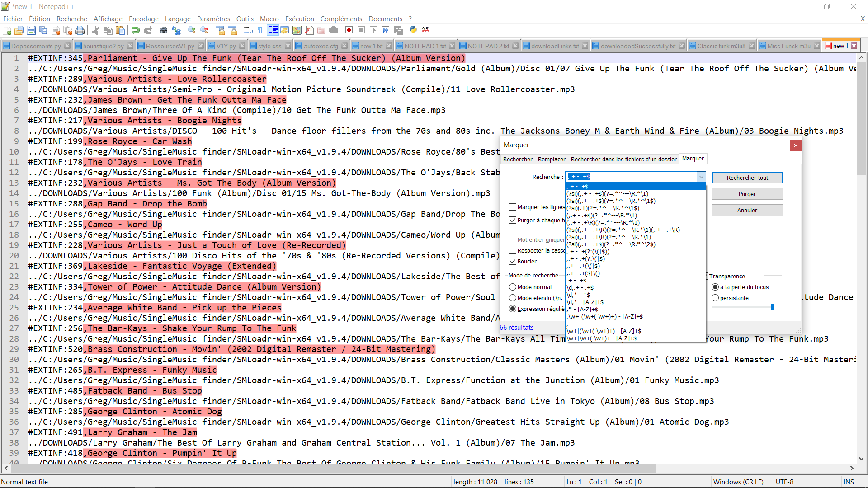Toggle the indent guide icon
Viewport: 868px width, 488px height.
[x=273, y=30]
